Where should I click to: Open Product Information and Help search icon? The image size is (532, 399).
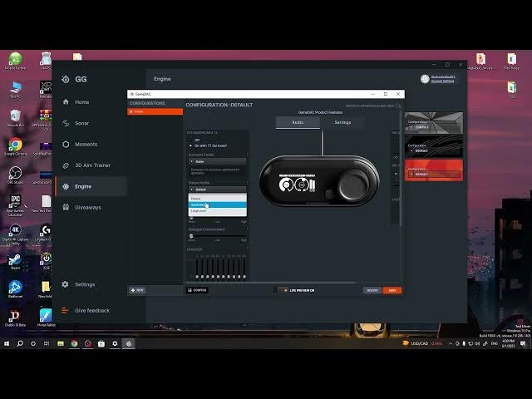tap(398, 106)
